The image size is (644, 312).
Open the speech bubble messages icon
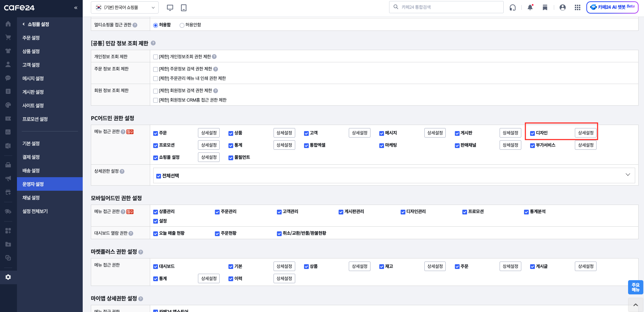click(x=8, y=78)
